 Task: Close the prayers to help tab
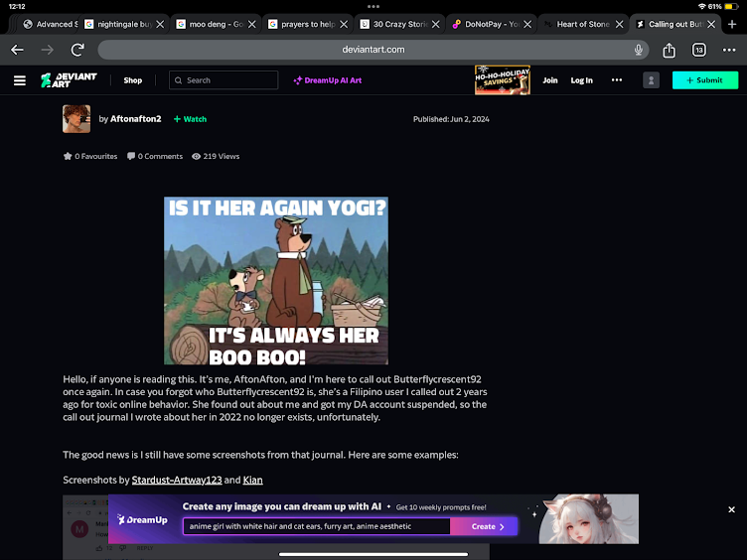344,24
